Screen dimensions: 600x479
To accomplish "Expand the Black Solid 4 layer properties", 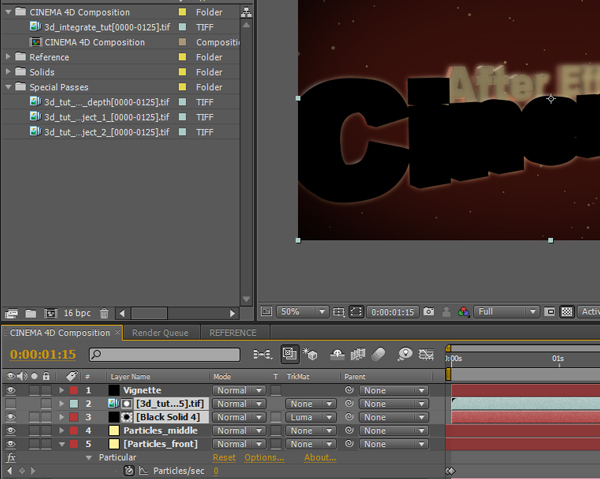I will pos(61,417).
